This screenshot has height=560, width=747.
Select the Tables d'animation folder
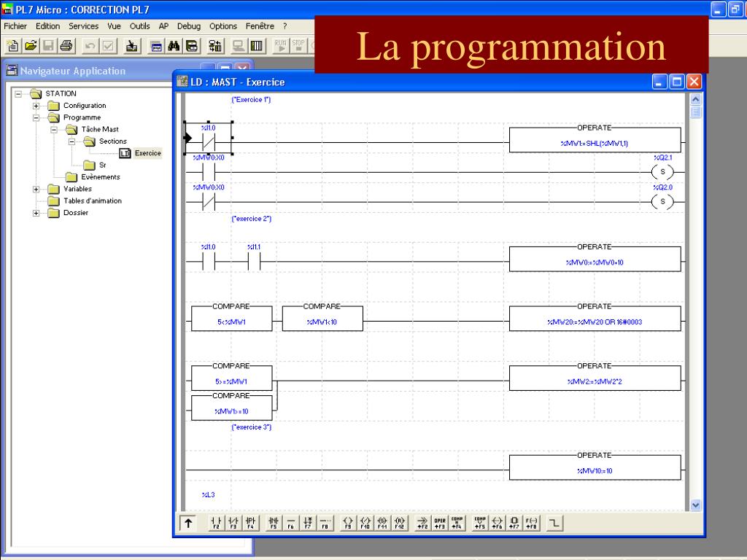click(93, 201)
